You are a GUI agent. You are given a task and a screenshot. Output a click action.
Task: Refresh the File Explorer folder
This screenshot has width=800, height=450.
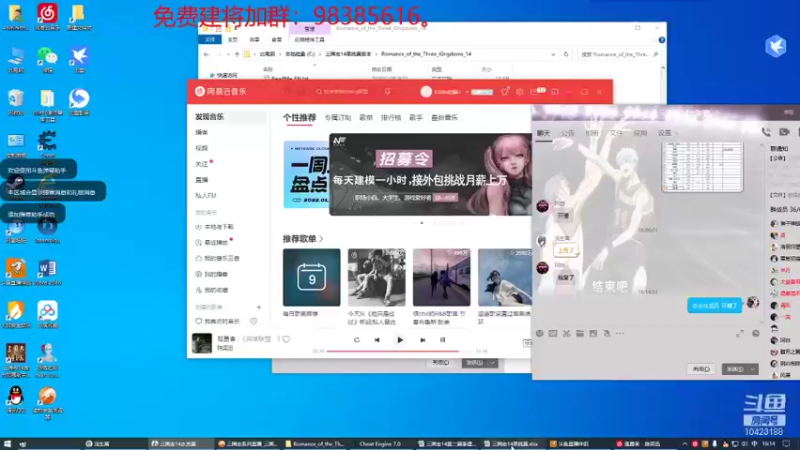tap(566, 54)
